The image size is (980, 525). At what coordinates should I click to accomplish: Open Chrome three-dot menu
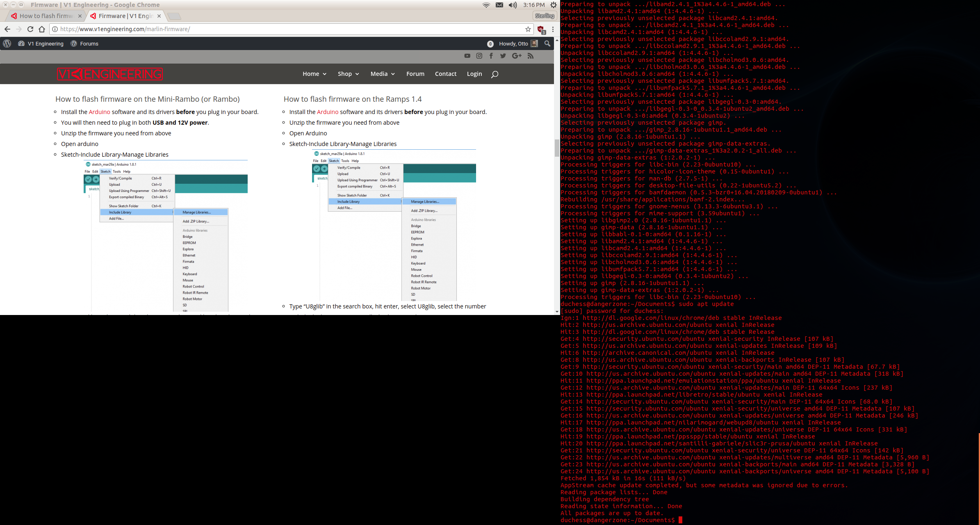point(553,29)
